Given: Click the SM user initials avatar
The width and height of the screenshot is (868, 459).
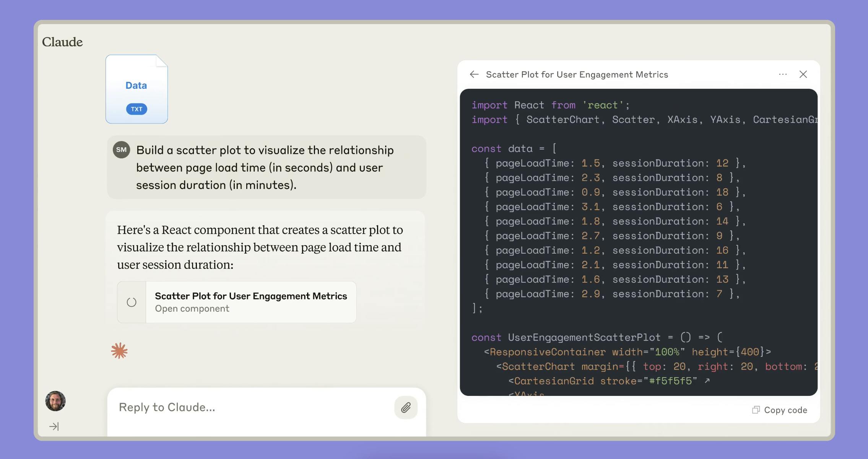Looking at the screenshot, I should pos(121,150).
